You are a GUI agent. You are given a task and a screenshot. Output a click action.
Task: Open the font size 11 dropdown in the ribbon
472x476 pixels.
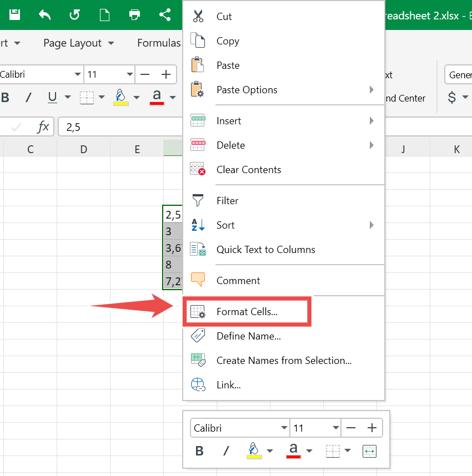130,74
